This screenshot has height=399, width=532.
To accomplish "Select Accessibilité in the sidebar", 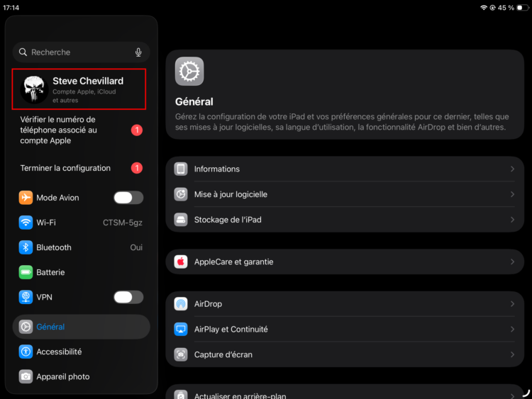I will pyautogui.click(x=82, y=352).
